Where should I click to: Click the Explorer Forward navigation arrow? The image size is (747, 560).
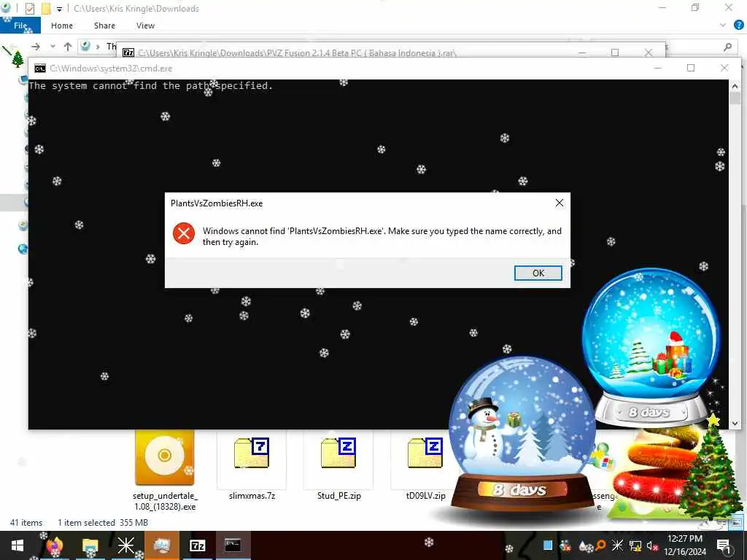pos(36,46)
